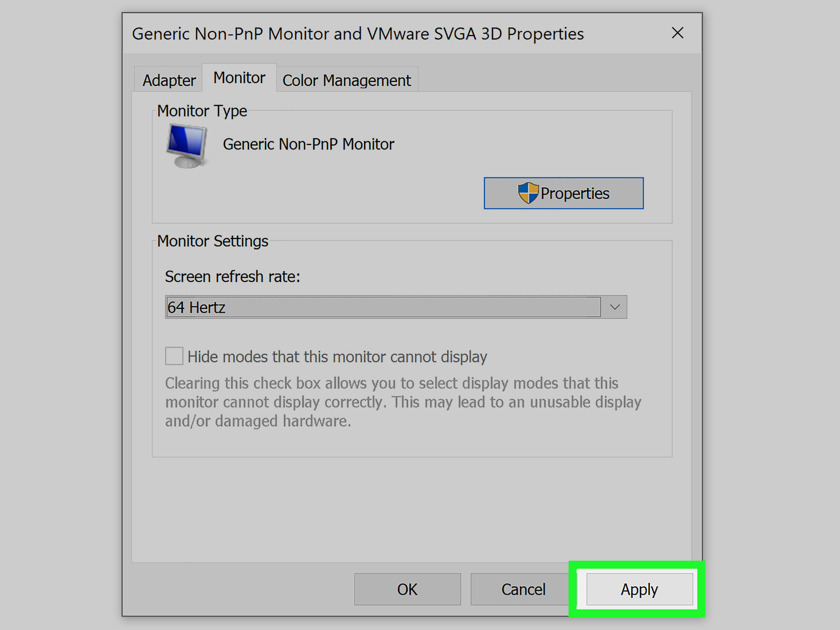Select the Monitor tab
The height and width of the screenshot is (630, 840).
click(239, 78)
